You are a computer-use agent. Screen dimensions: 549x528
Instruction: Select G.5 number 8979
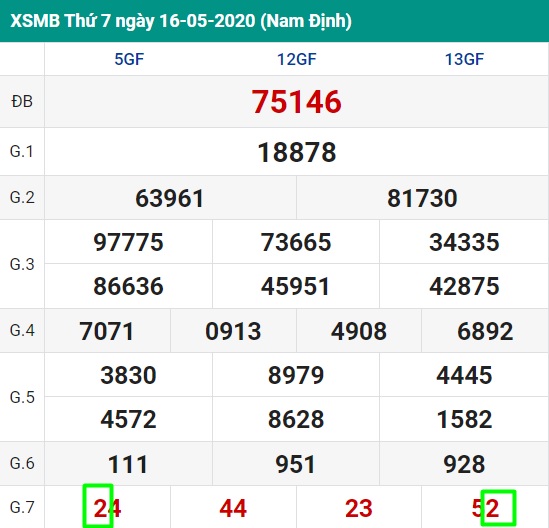coord(296,375)
